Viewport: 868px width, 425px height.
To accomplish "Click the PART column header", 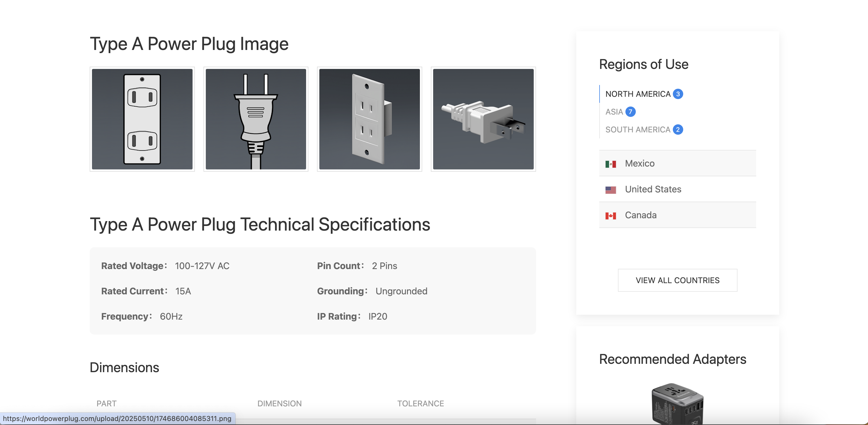I will (106, 404).
